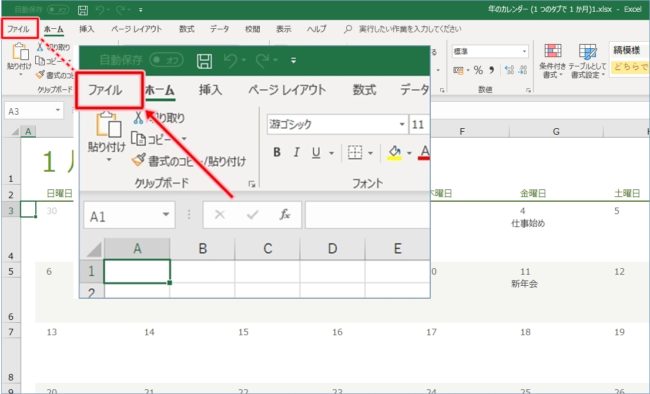The height and width of the screenshot is (394, 650).
Task: Toggle the 自動保存 switch in the magnified inset
Action: pos(167,60)
